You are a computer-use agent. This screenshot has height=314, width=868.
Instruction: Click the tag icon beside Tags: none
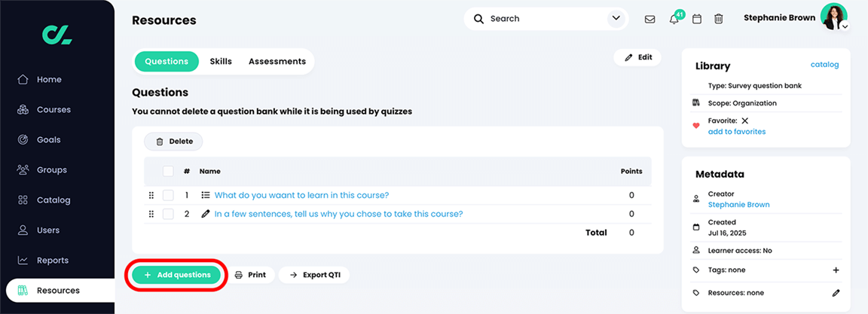696,270
